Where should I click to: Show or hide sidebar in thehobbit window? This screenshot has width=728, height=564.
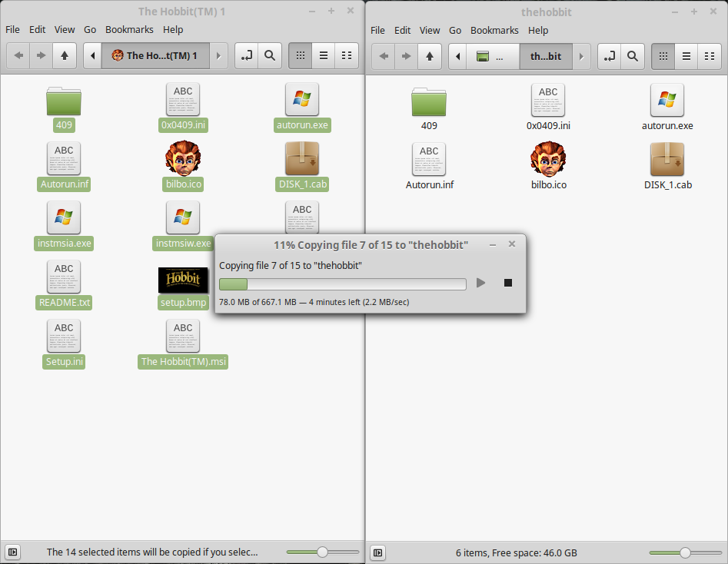point(378,552)
